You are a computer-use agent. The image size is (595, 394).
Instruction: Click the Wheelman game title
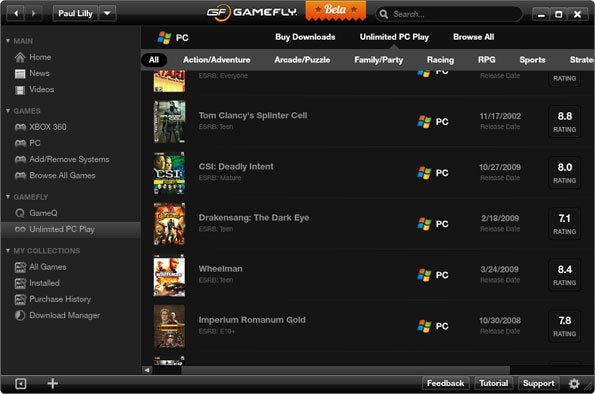click(220, 269)
